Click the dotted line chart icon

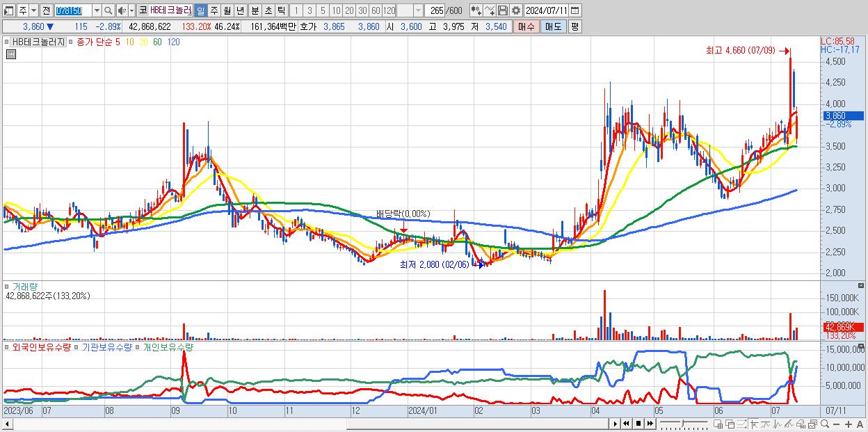tap(741, 424)
